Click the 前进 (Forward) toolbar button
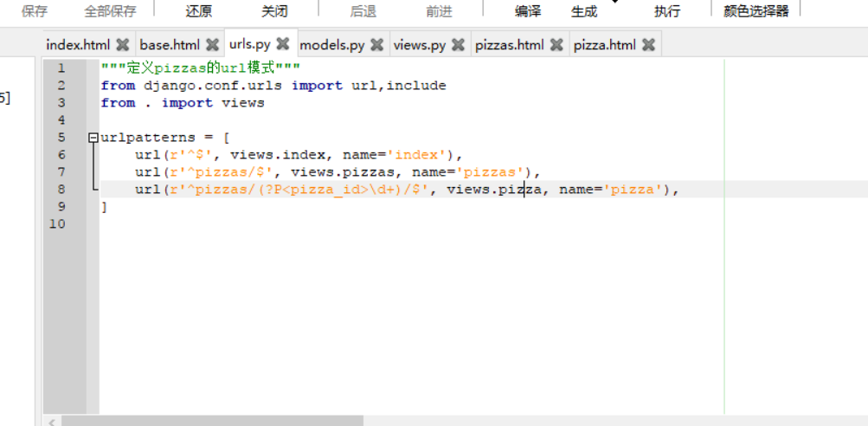 (439, 11)
